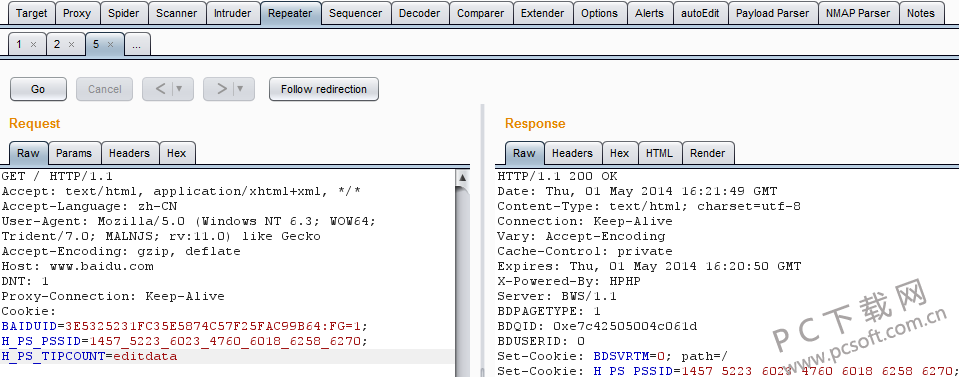
Task: Expand the forward history dropdown arrow
Action: click(240, 89)
